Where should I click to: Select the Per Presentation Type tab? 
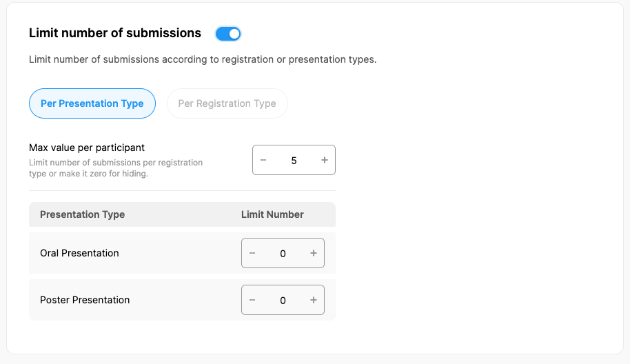(92, 103)
